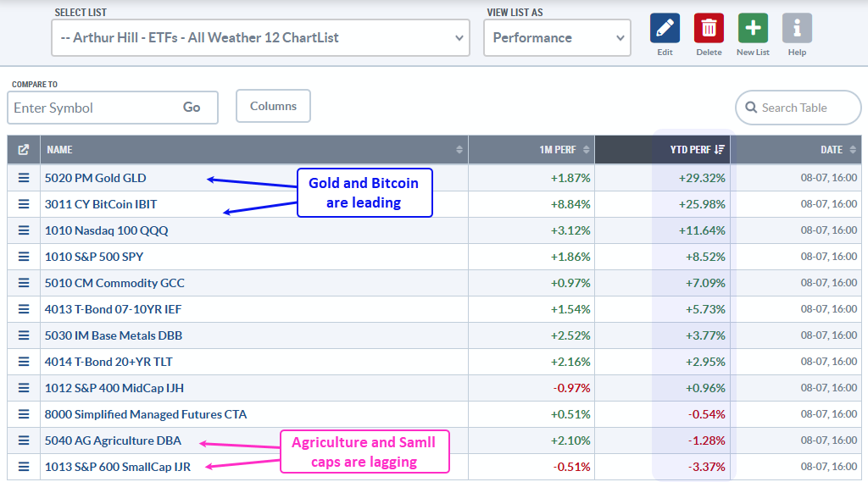Click the +5.73% YTD value for IEF
This screenshot has width=868, height=482.
705,309
